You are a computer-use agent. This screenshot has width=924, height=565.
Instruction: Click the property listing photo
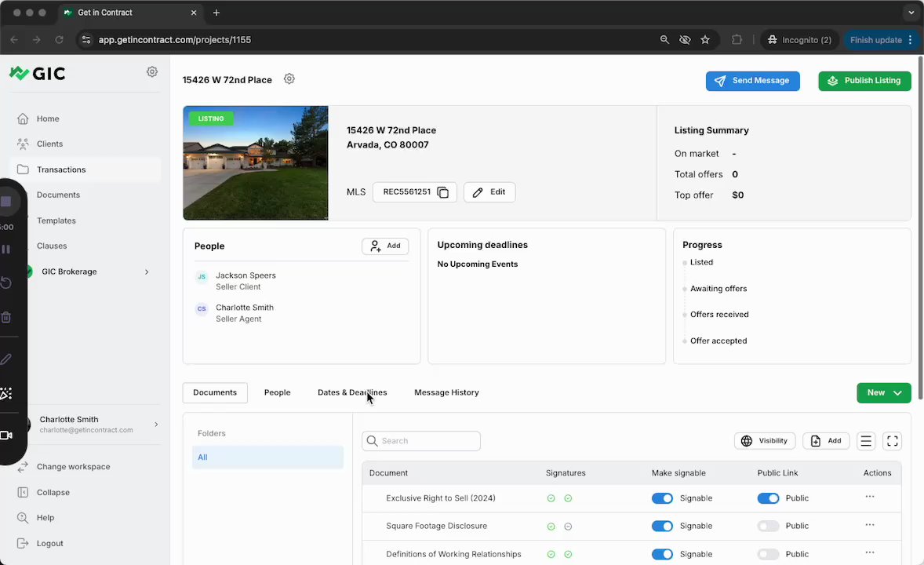tap(256, 162)
